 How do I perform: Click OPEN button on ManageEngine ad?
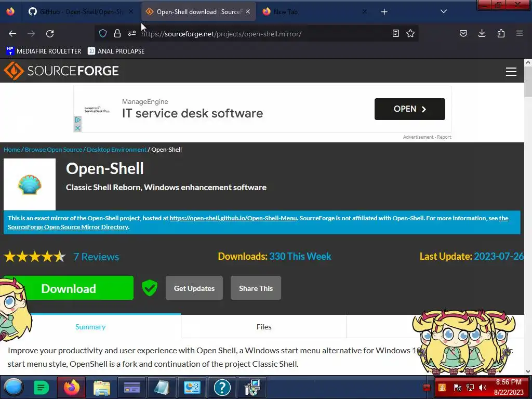click(x=409, y=109)
